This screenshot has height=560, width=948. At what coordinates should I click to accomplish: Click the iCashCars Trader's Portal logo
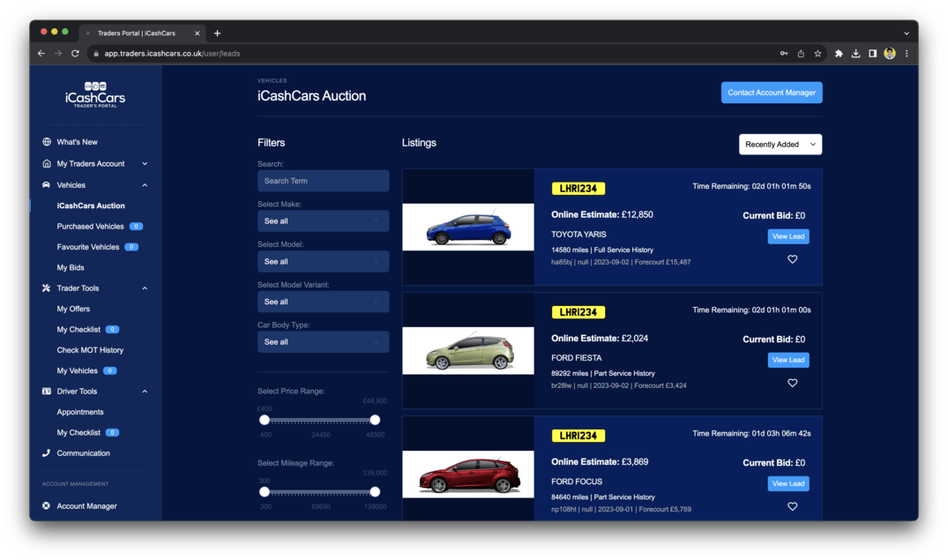coord(95,95)
